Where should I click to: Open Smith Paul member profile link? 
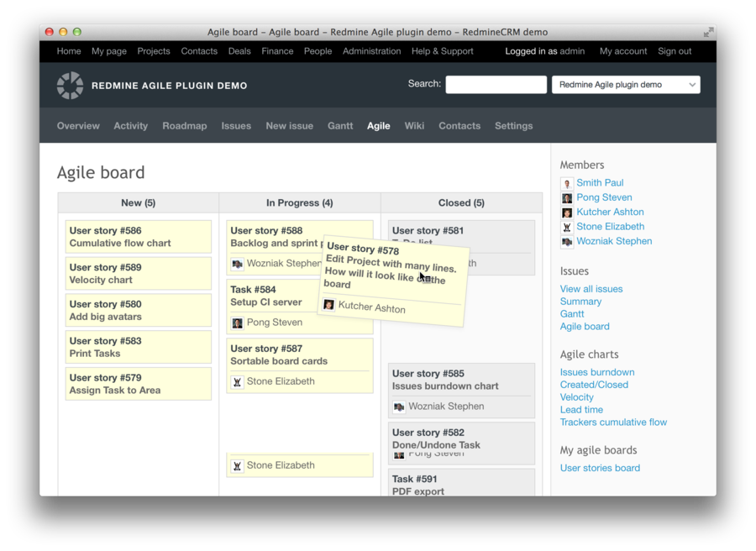(600, 183)
